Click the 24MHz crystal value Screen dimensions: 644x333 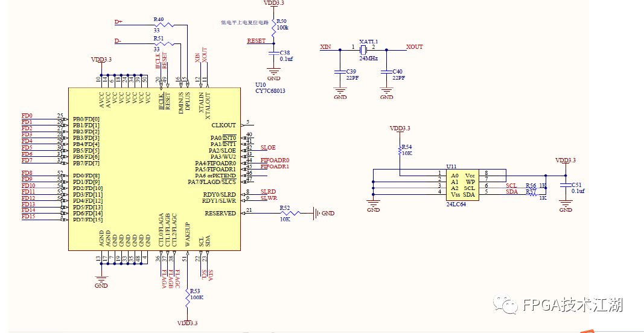point(368,59)
